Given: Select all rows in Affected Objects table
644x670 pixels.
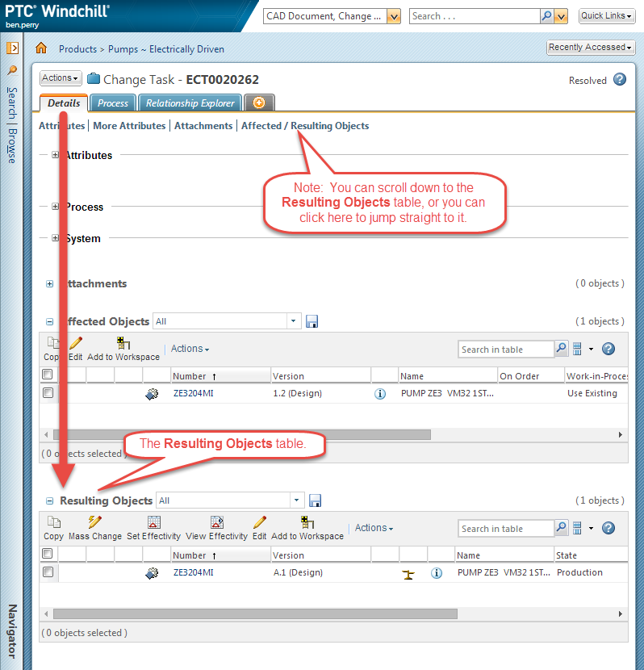Looking at the screenshot, I should coord(48,375).
